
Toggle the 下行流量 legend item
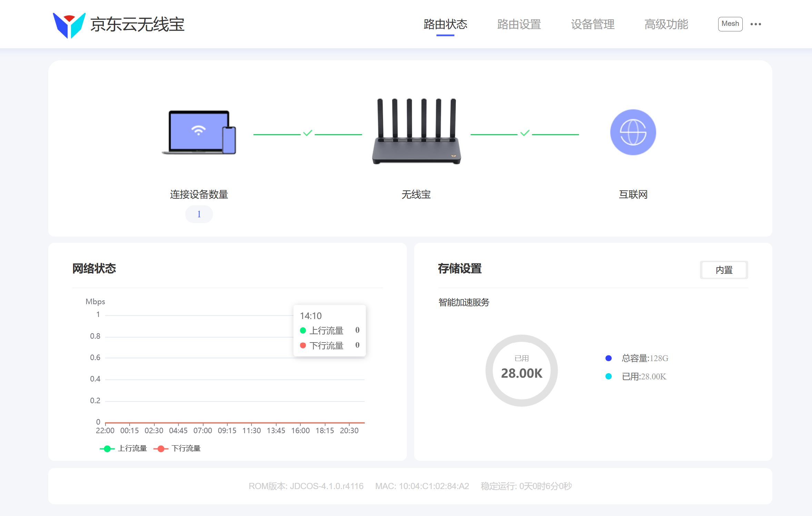177,448
